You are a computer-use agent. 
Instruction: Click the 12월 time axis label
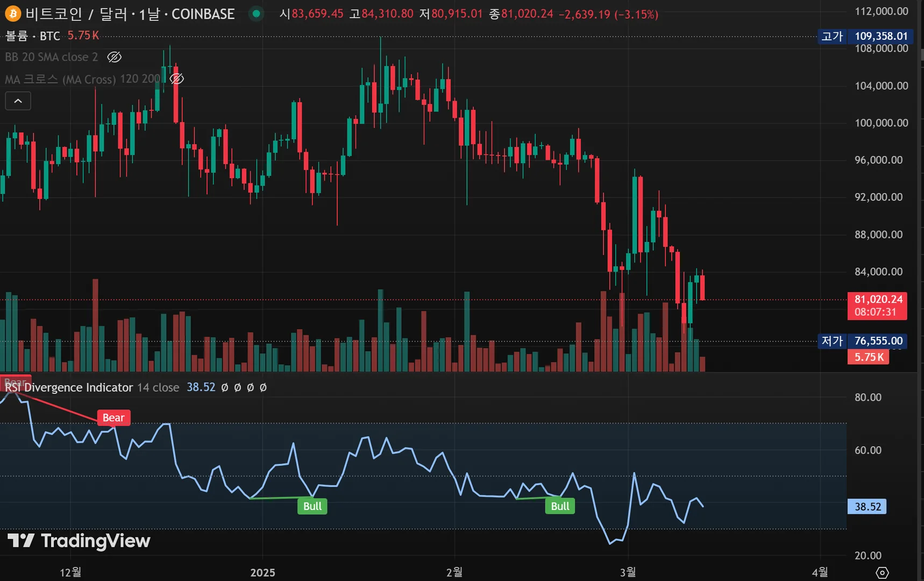click(70, 572)
